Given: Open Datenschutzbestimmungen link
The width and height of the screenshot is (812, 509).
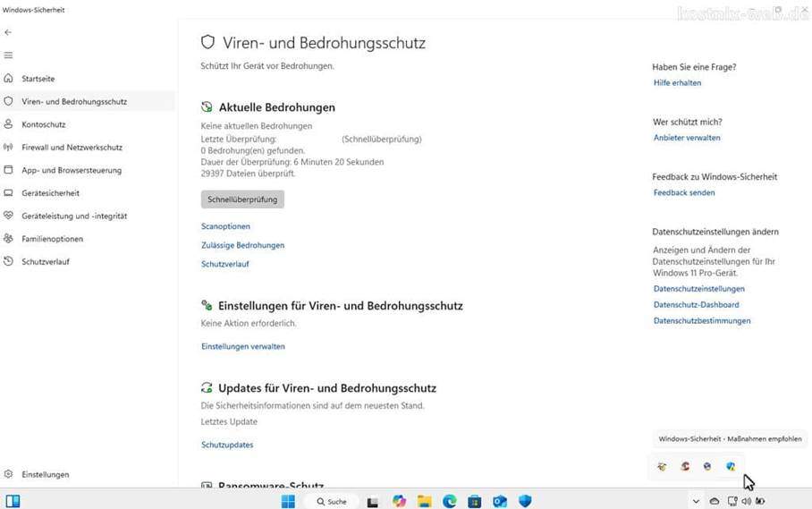Looking at the screenshot, I should click(702, 321).
